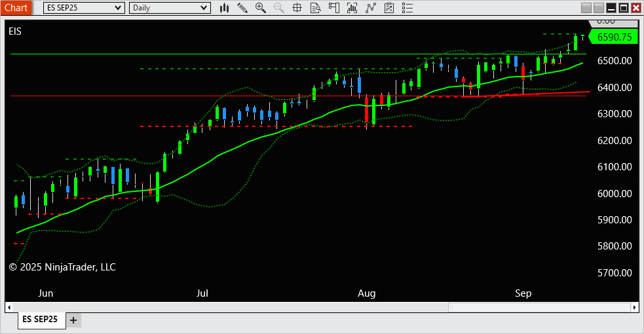Click the Jul date axis label
The image size is (644, 334).
coord(202,293)
